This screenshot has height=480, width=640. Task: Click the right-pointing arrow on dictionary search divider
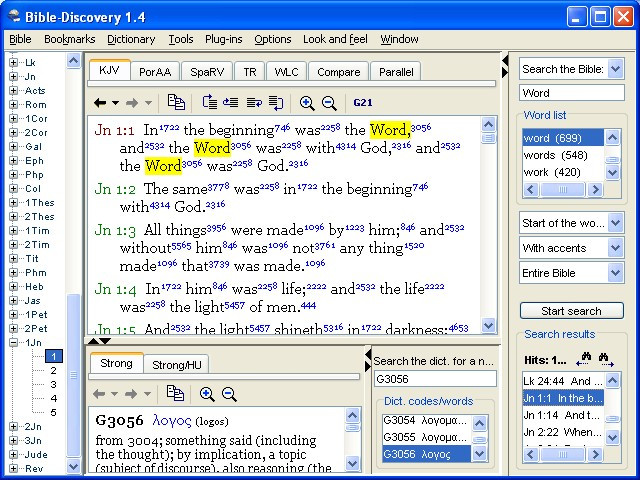[x=368, y=366]
